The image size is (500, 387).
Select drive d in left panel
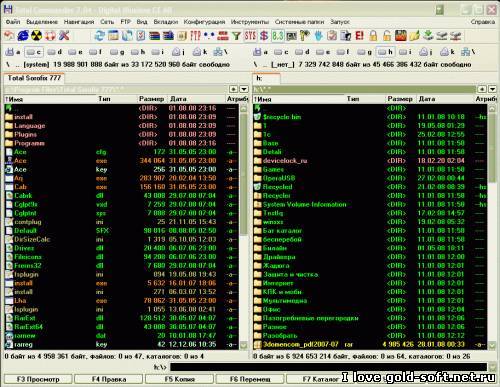pyautogui.click(x=55, y=52)
